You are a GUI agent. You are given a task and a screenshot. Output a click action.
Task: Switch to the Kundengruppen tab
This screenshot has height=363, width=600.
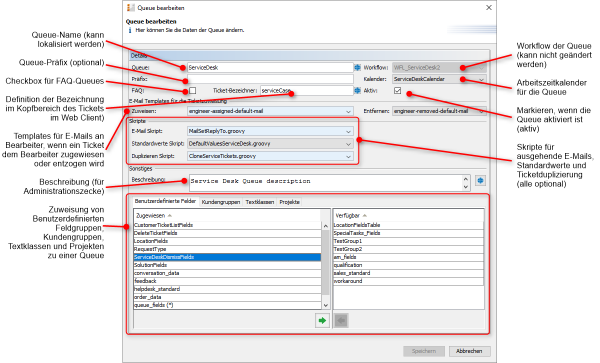pos(221,202)
